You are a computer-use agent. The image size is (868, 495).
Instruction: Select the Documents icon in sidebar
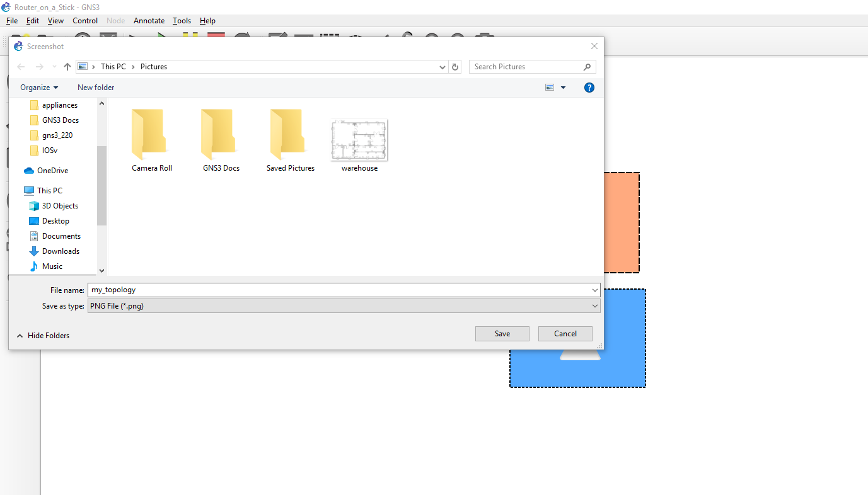pyautogui.click(x=34, y=236)
